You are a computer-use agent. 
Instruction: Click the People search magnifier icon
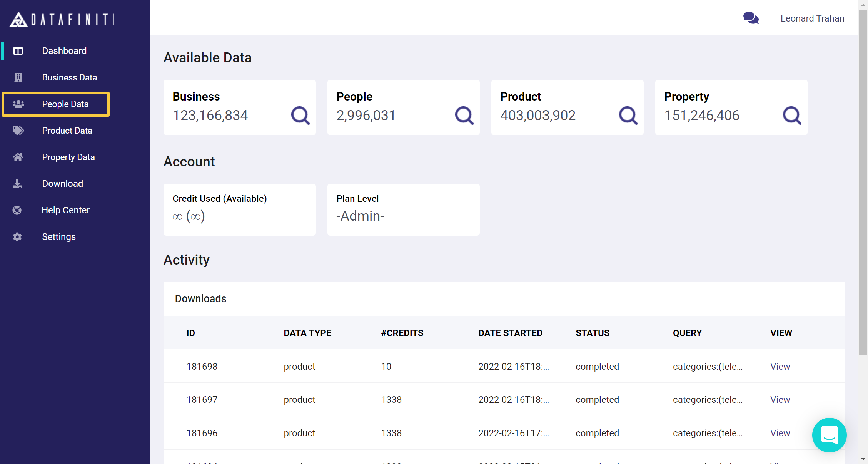pyautogui.click(x=464, y=115)
